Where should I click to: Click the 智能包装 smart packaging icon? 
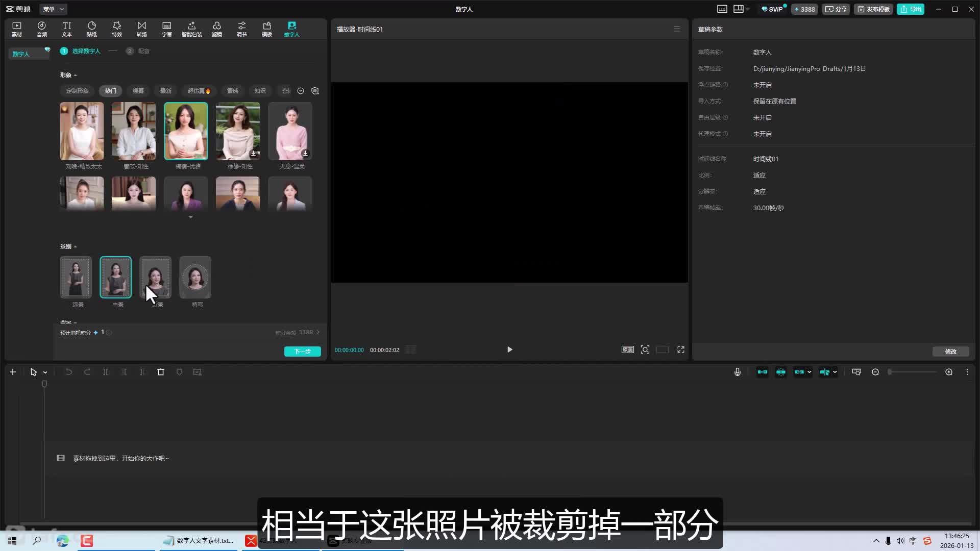point(192,29)
